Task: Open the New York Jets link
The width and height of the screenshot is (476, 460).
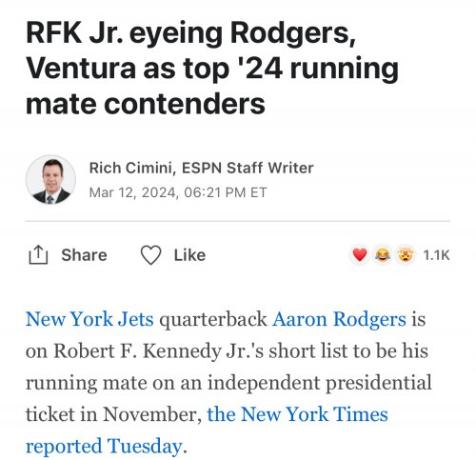Action: [x=89, y=319]
